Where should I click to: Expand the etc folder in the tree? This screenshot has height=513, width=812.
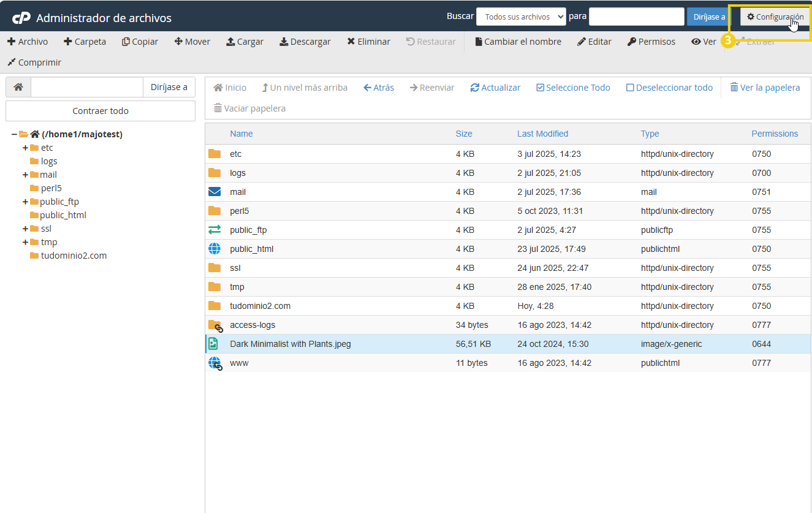click(25, 148)
